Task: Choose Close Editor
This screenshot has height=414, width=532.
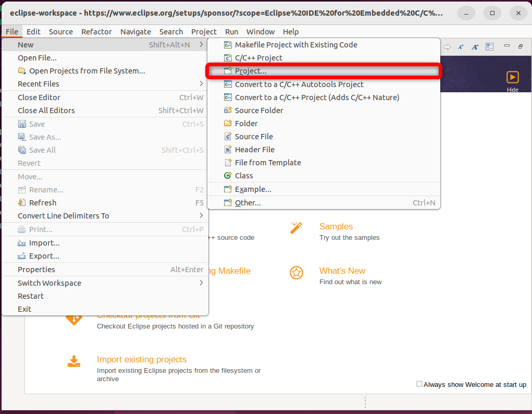Action: (x=105, y=98)
